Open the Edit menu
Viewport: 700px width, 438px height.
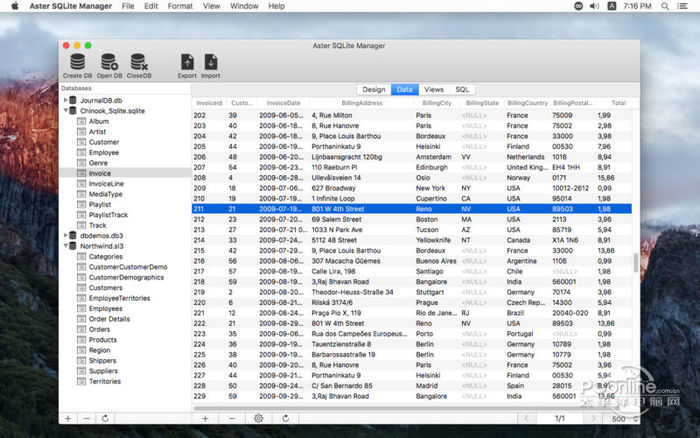pyautogui.click(x=151, y=6)
